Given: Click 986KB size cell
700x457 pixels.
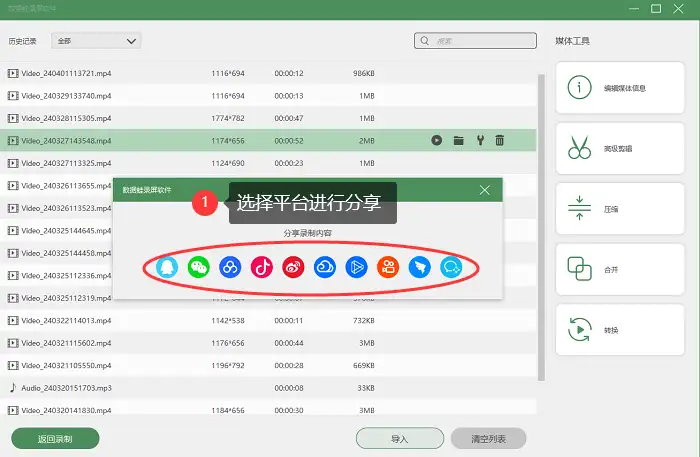Looking at the screenshot, I should point(364,73).
